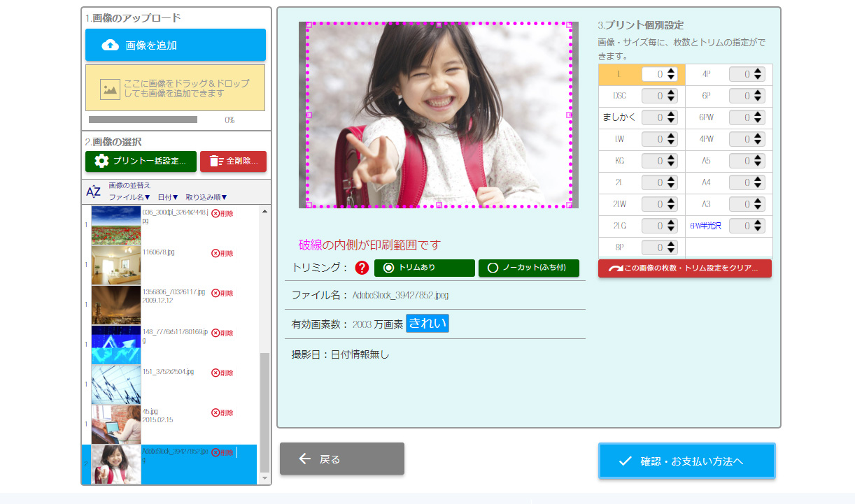Select the ノーカット(ふち付) radio option

(x=493, y=268)
